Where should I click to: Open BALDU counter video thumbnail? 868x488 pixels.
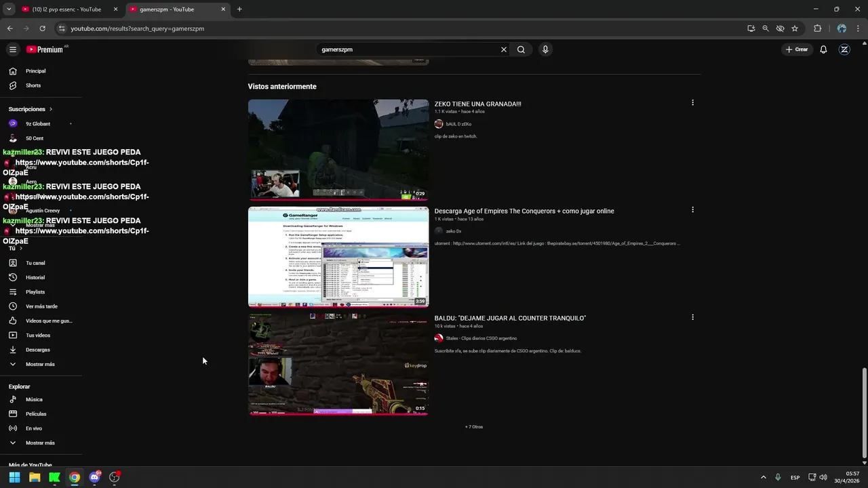point(338,364)
